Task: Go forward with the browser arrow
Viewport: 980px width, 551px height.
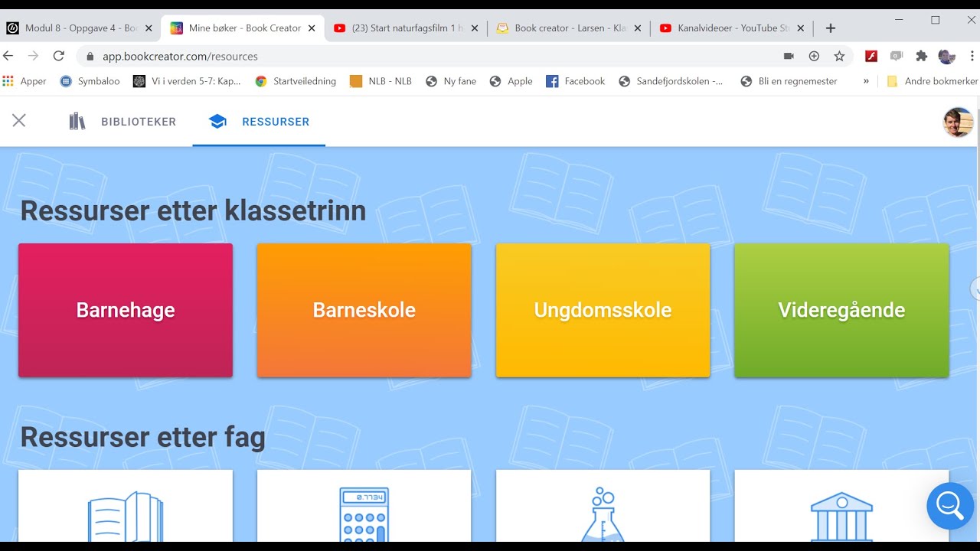Action: point(33,56)
